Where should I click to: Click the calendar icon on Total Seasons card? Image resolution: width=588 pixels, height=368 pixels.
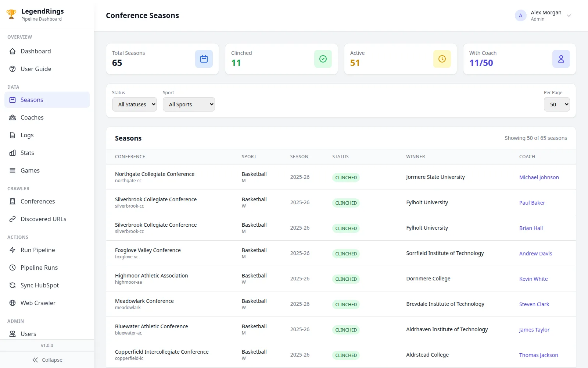[204, 59]
